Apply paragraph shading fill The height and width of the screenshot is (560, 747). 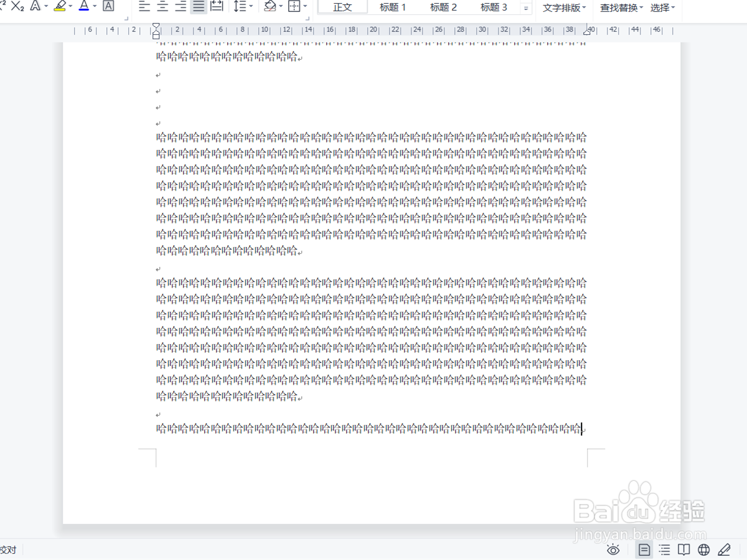tap(270, 6)
